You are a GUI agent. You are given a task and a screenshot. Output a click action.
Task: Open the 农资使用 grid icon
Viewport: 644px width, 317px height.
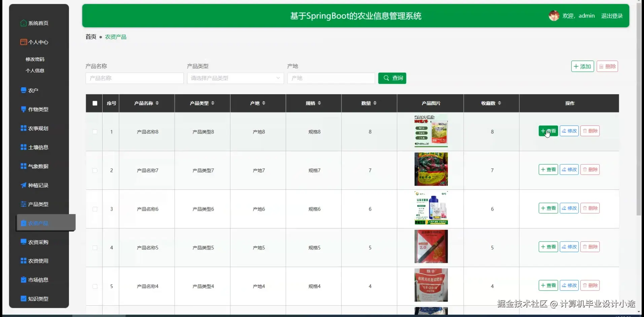pos(24,261)
